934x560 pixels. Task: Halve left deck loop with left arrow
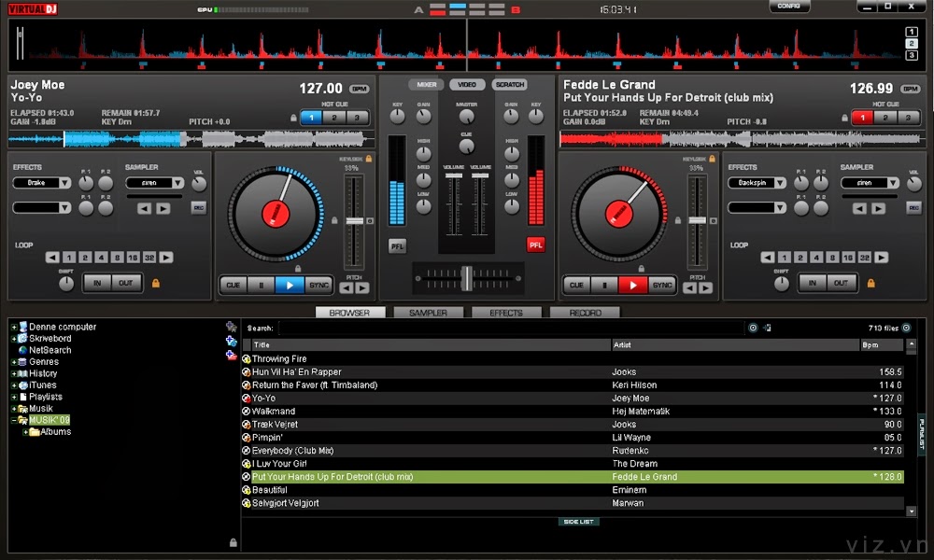(x=52, y=258)
